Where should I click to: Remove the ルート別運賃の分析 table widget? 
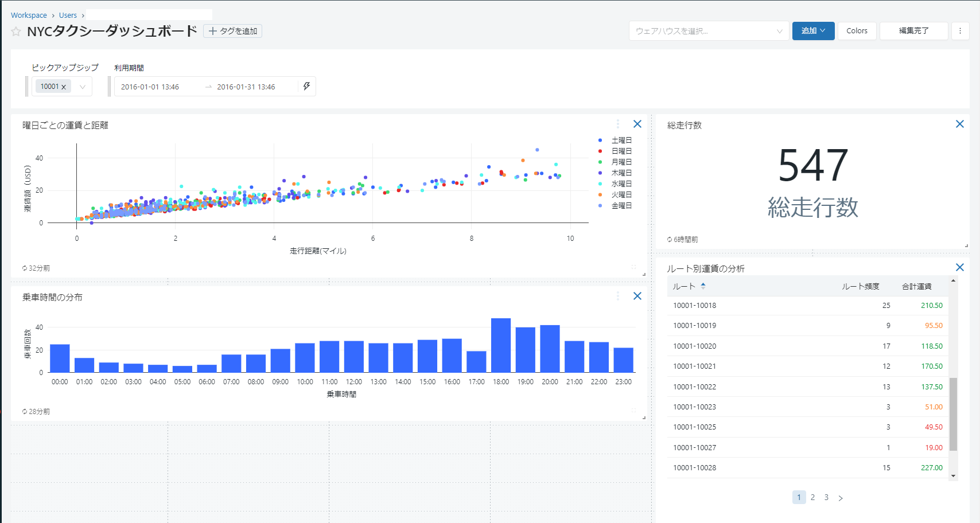[x=959, y=267]
